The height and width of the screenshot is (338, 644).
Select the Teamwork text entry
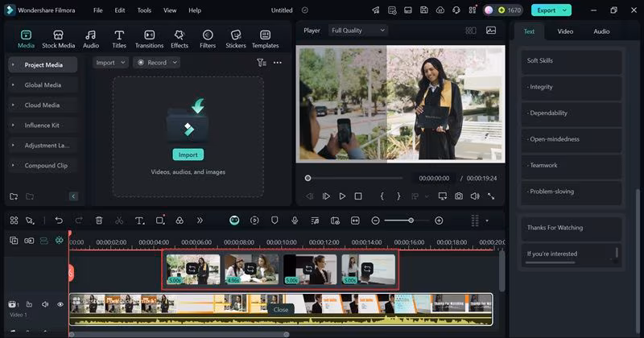point(572,167)
